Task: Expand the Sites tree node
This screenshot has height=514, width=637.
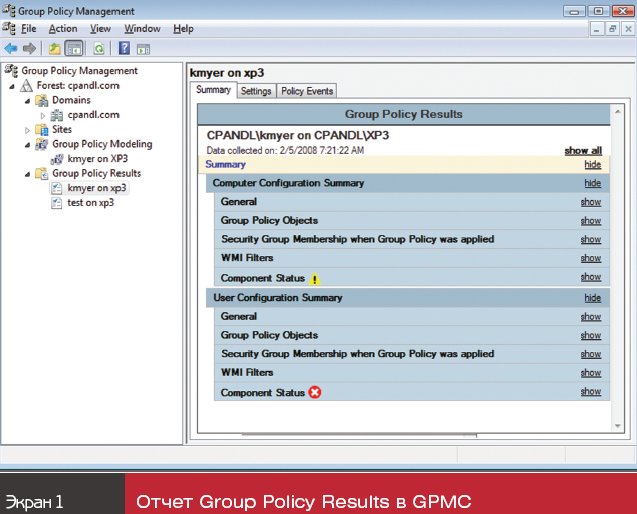Action: [27, 130]
